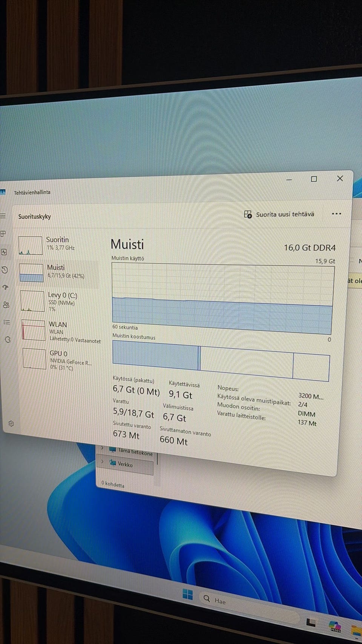Click the "137 Mt" hardware reserved value
Viewport: 362px width, 644px height.
[x=307, y=423]
